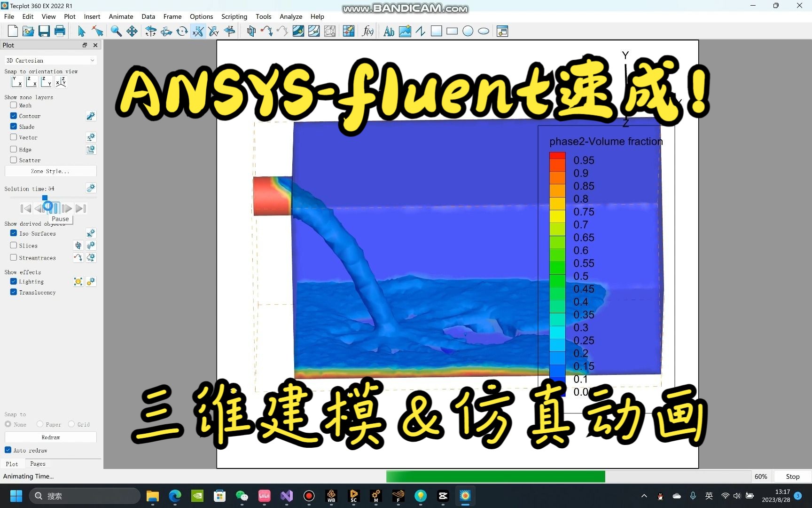Open the Zone Style dialog
This screenshot has height=508, width=812.
(x=51, y=171)
